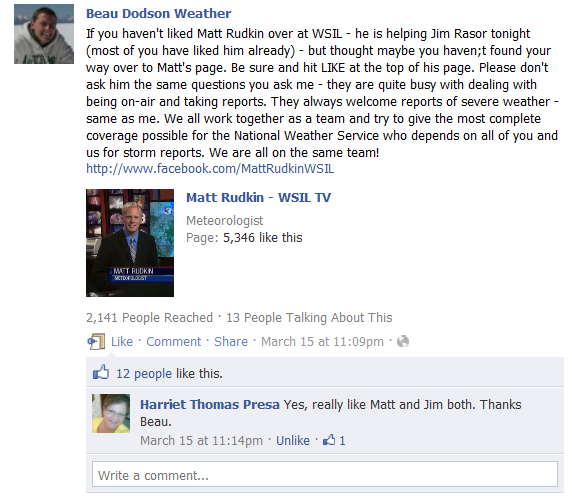
Task: Click 2,141 People Reached stat
Action: click(149, 317)
